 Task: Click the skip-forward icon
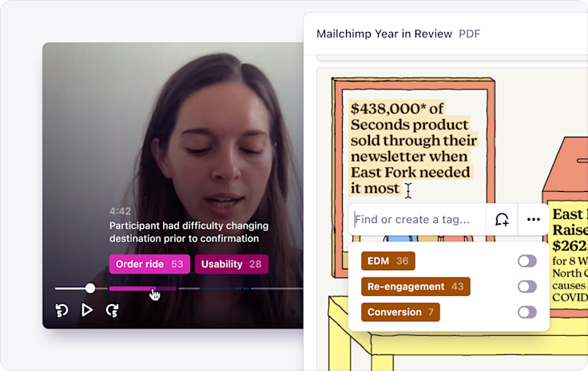(x=112, y=310)
